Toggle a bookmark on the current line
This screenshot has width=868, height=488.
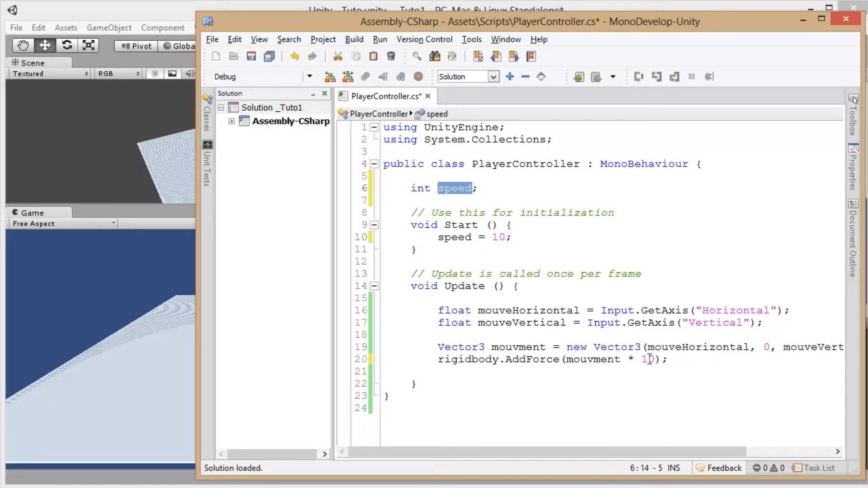coord(478,56)
